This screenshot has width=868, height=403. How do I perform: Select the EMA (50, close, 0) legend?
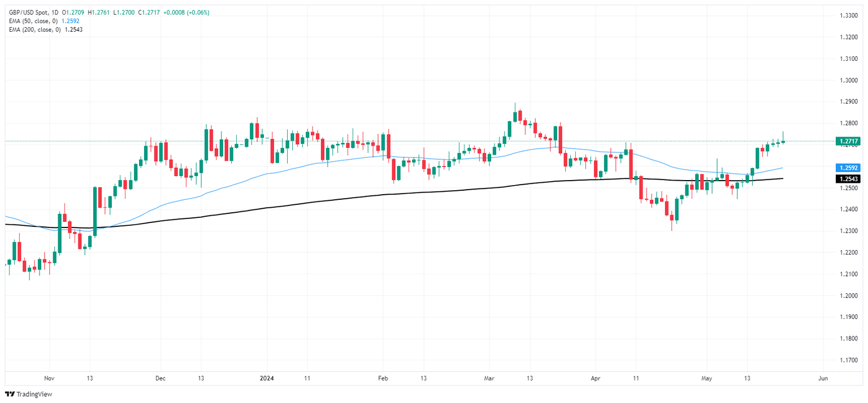pos(33,21)
